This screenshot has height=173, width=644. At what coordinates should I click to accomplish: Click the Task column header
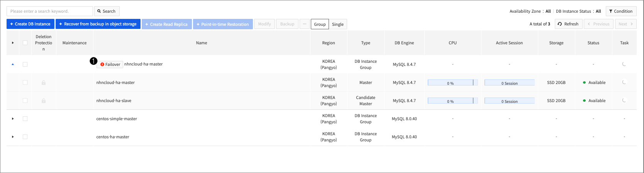point(624,43)
